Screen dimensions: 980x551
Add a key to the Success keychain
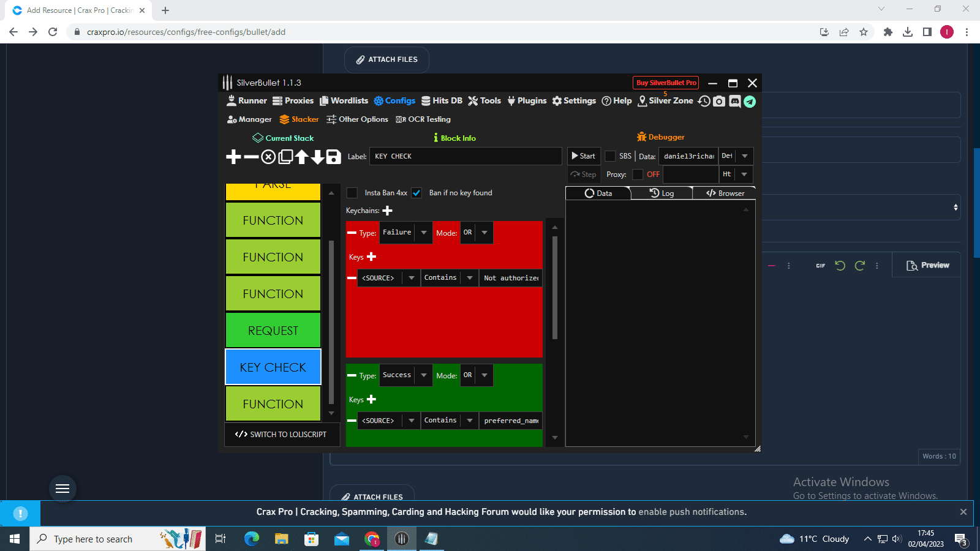[x=371, y=399]
